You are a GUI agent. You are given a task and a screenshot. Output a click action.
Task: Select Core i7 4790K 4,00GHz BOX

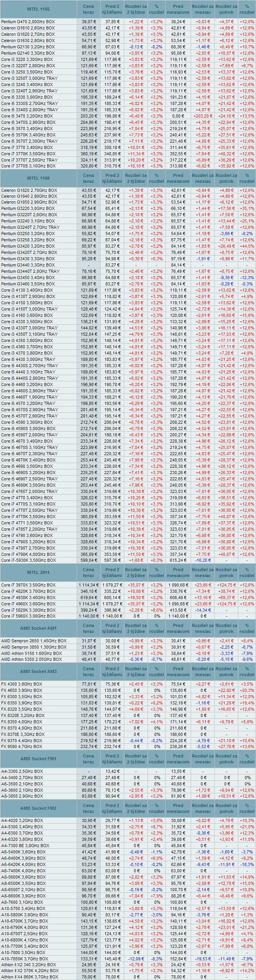[x=28, y=554]
